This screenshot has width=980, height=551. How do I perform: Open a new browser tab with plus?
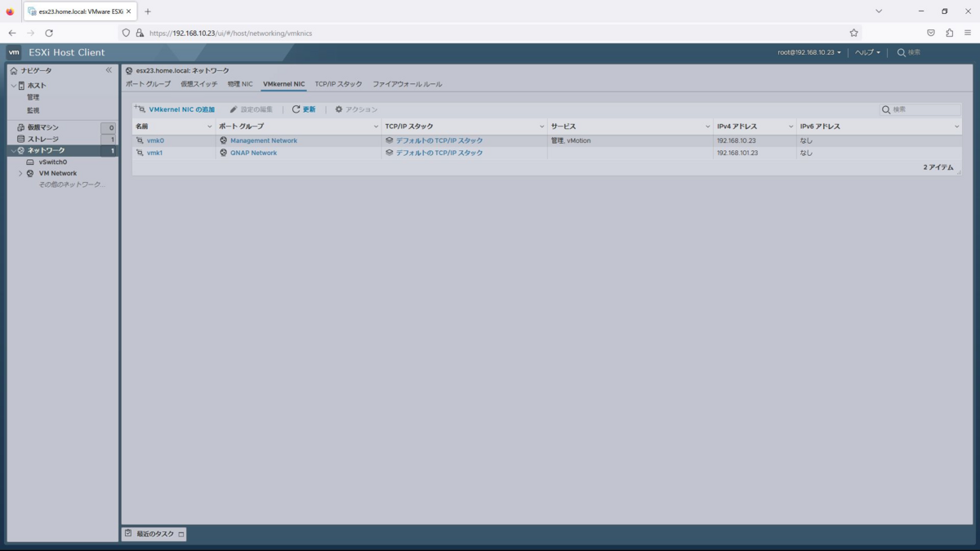[148, 11]
